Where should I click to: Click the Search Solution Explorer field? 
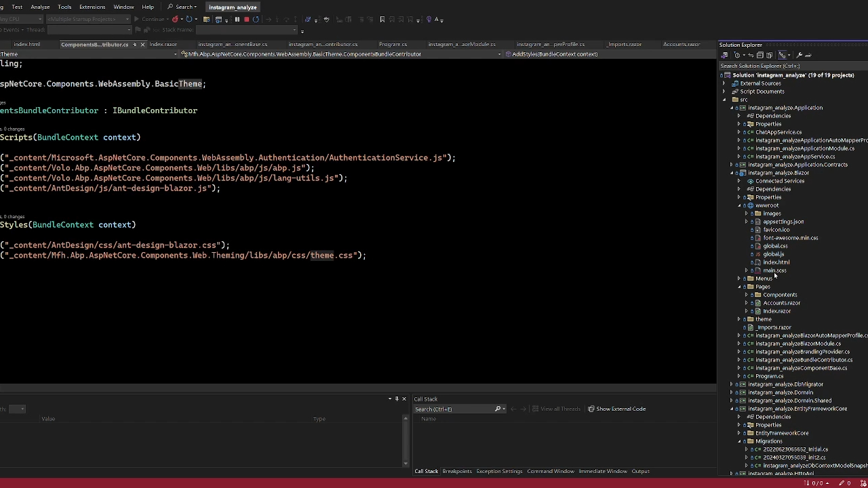793,66
